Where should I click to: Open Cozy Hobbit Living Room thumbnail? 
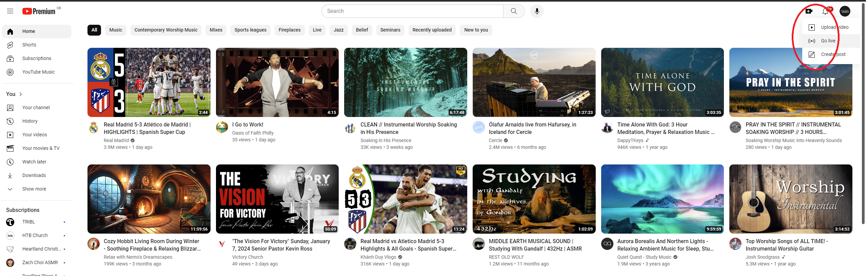[149, 199]
